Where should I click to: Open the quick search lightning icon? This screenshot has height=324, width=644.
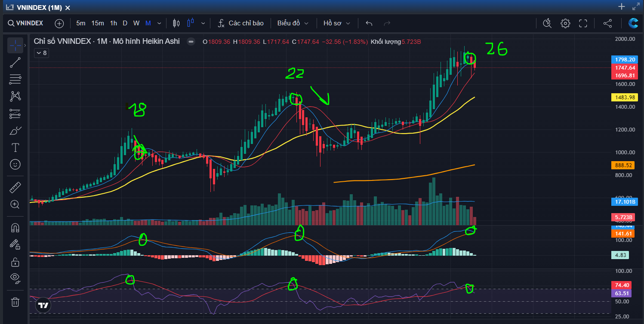click(547, 23)
